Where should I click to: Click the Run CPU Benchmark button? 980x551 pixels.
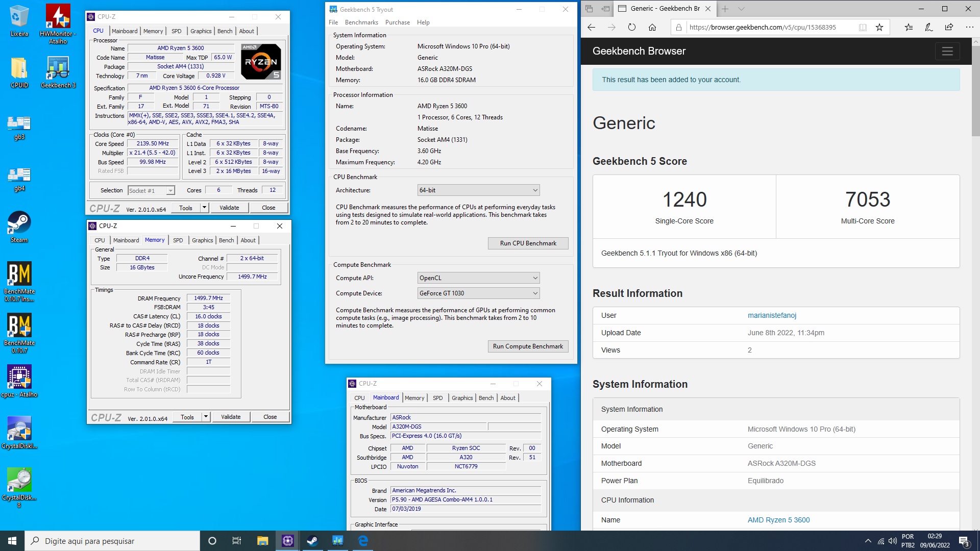528,243
